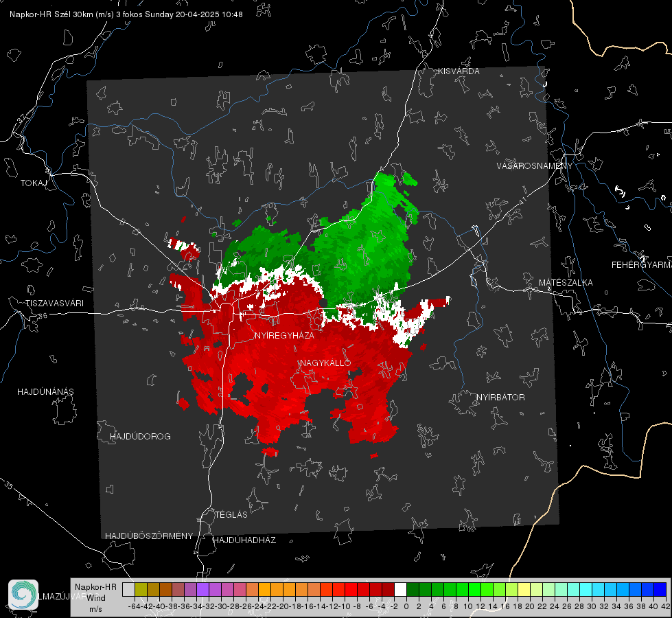The image size is (672, 618).
Task: Click the swirl logo icon in the corner
Action: click(23, 595)
